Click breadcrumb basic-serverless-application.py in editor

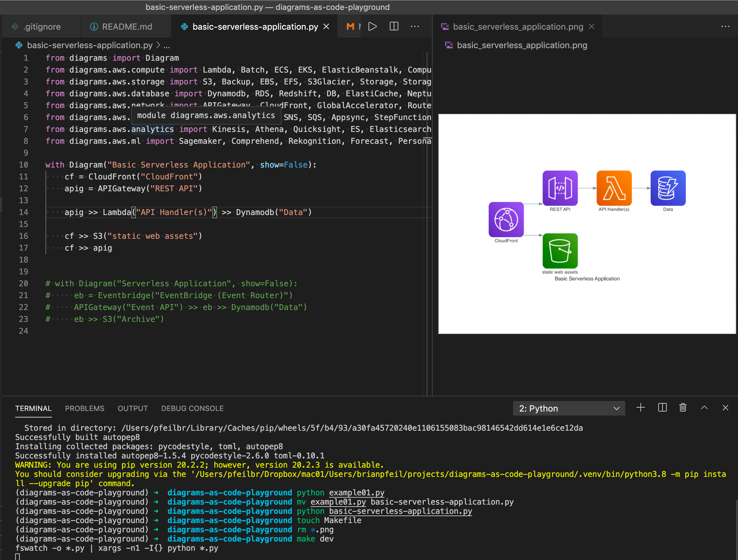[89, 46]
